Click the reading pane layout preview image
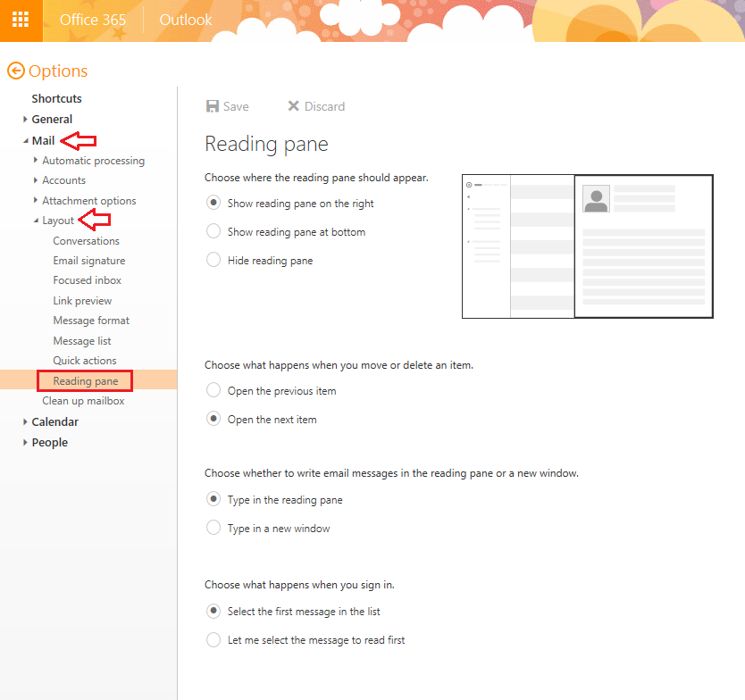This screenshot has height=700, width=745. point(587,246)
